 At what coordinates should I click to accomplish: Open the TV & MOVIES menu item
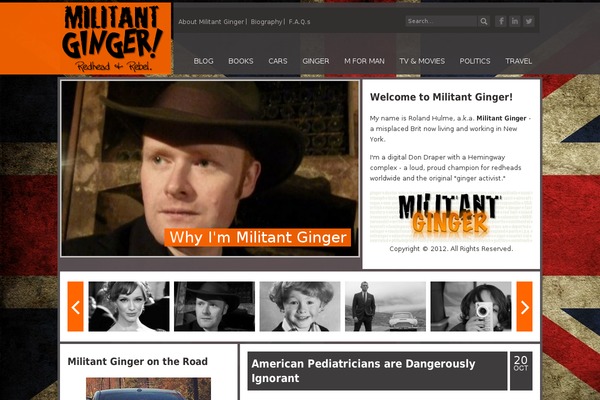422,61
